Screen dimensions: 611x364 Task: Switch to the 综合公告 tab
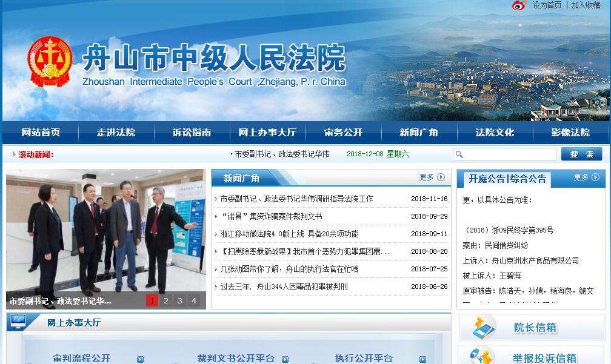click(x=528, y=179)
